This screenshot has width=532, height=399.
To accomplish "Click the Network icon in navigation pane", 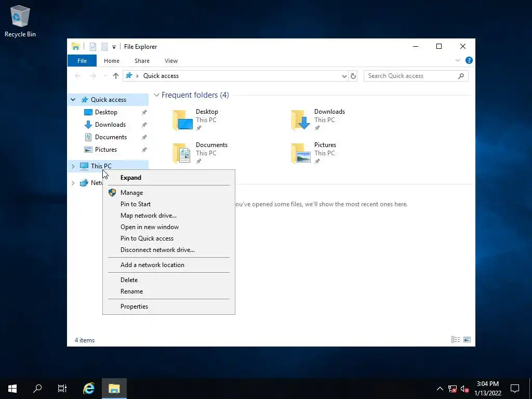I will [84, 183].
